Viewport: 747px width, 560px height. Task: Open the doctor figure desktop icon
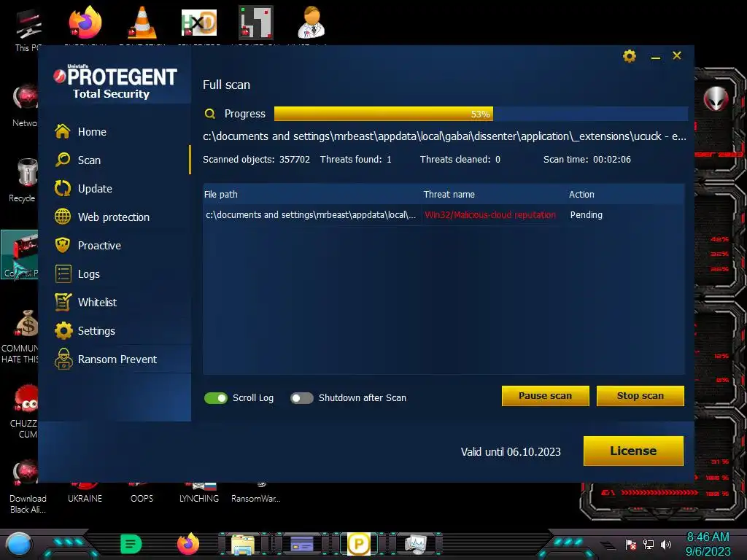pyautogui.click(x=311, y=23)
